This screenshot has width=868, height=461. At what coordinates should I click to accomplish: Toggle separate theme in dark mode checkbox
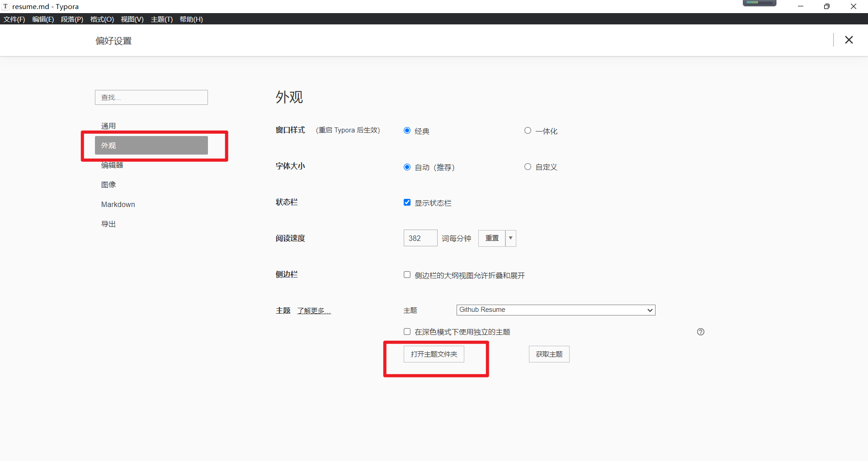pos(407,331)
